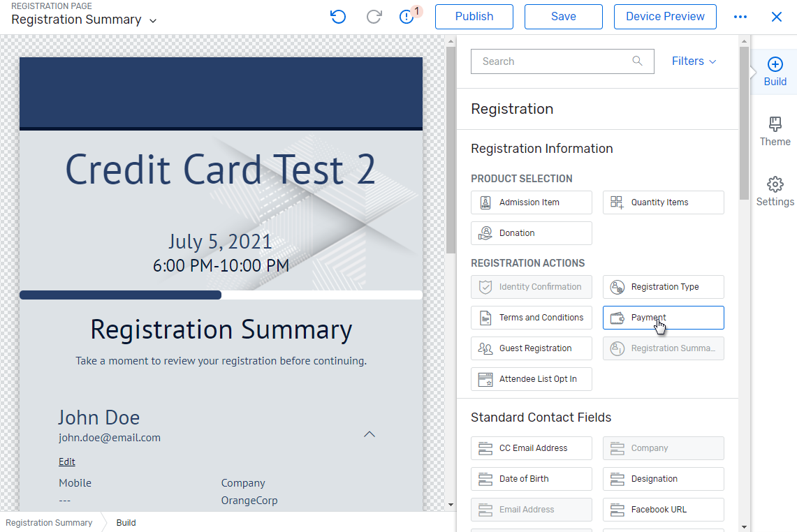Image resolution: width=797 pixels, height=532 pixels.
Task: Open the Filters dropdown
Action: pos(693,61)
